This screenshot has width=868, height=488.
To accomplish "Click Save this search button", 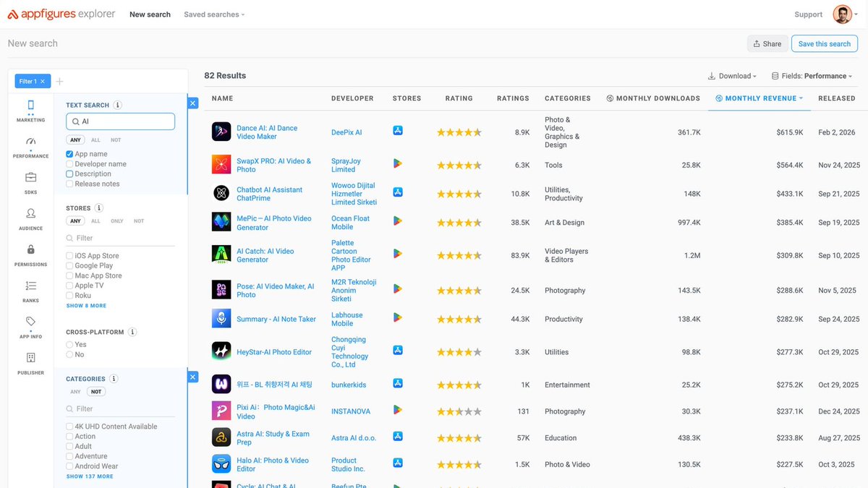I will tap(825, 43).
